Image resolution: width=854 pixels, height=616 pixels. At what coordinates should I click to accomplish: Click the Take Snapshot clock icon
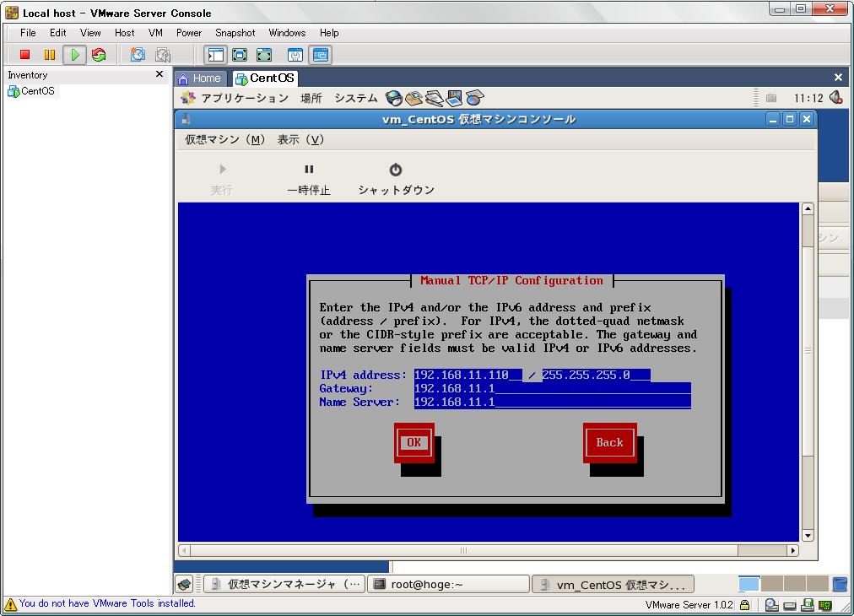coord(138,55)
